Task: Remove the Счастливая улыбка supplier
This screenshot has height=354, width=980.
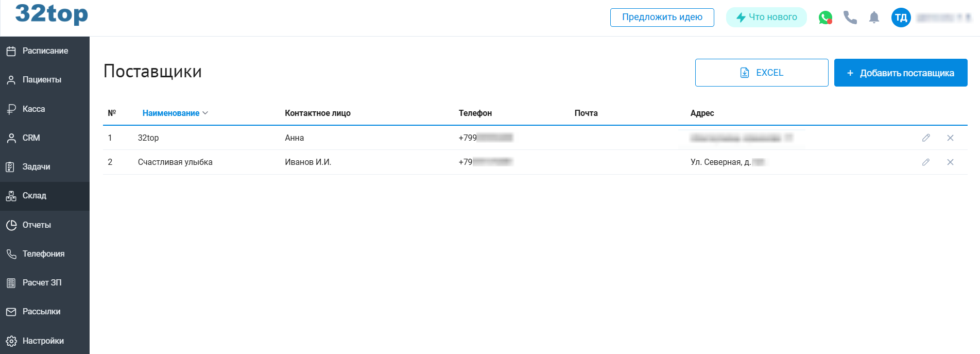Action: (950, 162)
